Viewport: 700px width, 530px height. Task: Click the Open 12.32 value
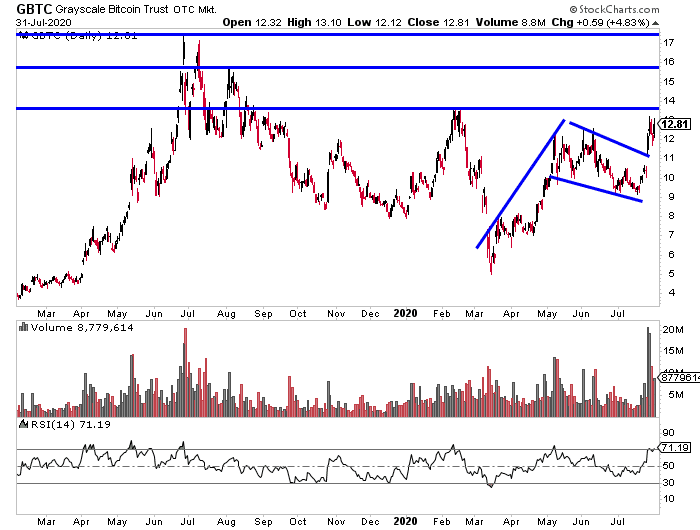(252, 22)
